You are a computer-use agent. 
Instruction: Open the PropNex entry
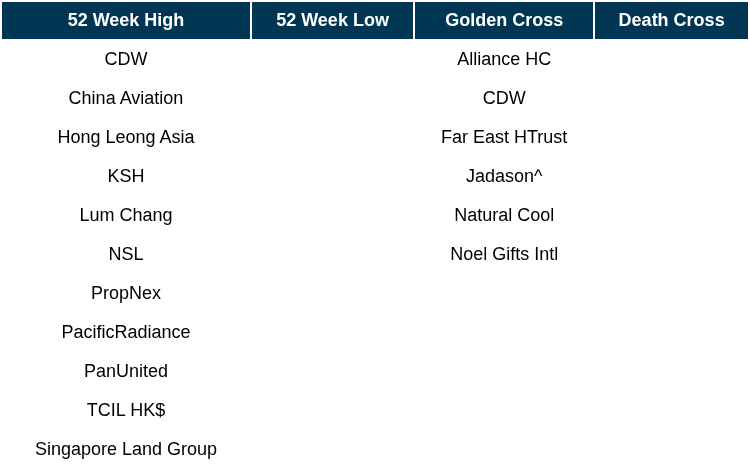tap(126, 293)
